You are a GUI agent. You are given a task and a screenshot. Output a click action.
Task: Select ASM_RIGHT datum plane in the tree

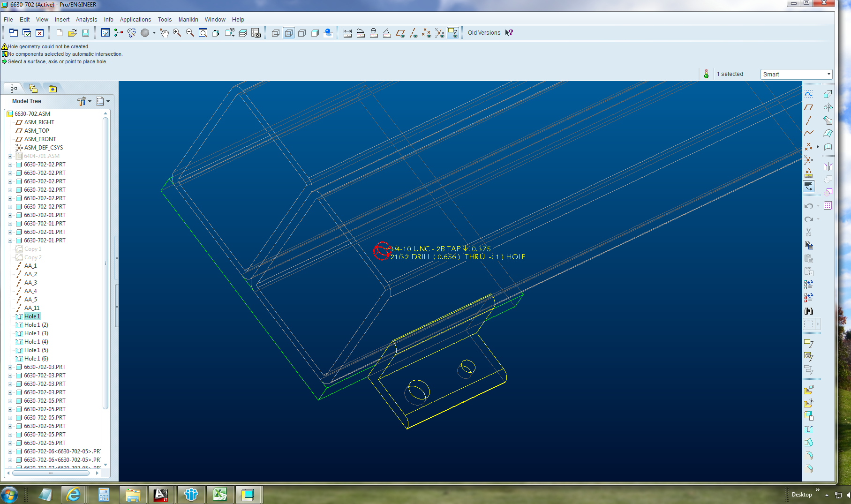point(39,122)
